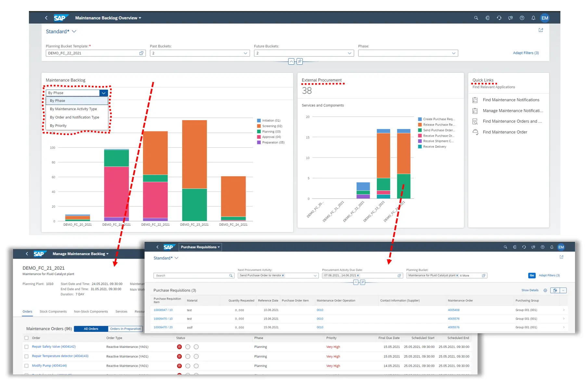Screen dimensions: 588x388
Task: Open notifications bell in Purchase Requisitions header
Action: pos(552,247)
